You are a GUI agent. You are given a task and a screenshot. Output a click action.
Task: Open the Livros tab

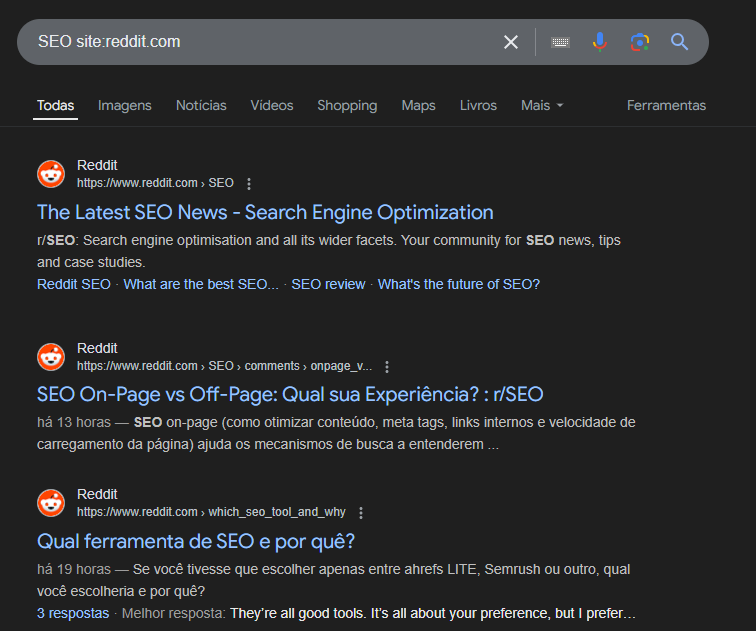point(478,106)
